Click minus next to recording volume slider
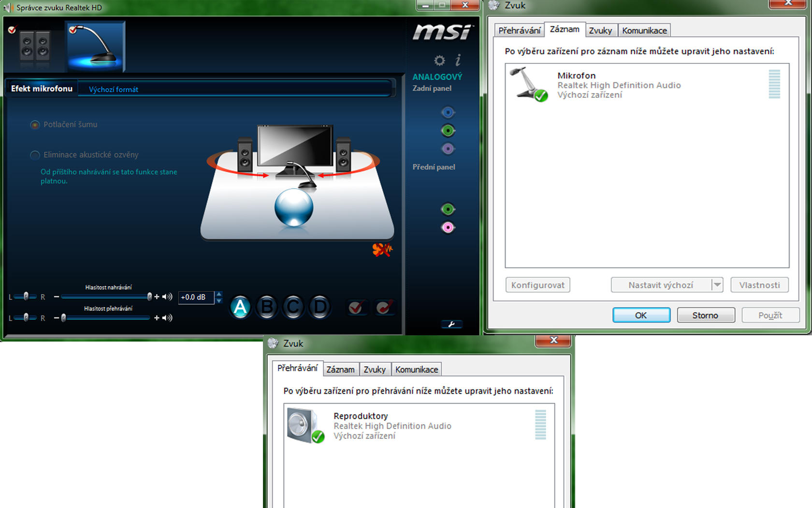Image resolution: width=812 pixels, height=508 pixels. click(57, 297)
